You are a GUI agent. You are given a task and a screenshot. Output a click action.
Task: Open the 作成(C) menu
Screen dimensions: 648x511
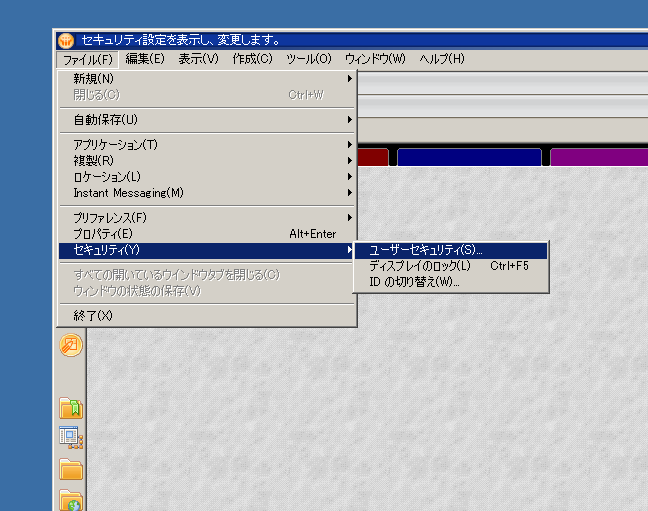[253, 59]
